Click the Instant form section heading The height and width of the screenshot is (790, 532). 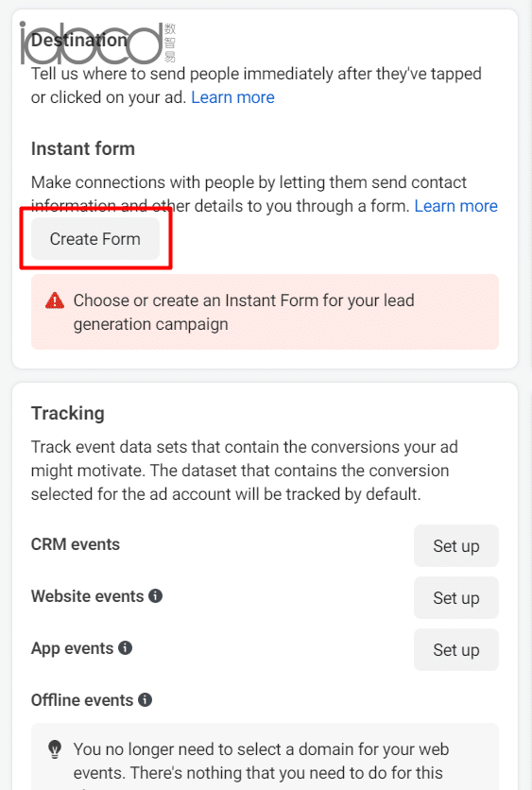83,148
